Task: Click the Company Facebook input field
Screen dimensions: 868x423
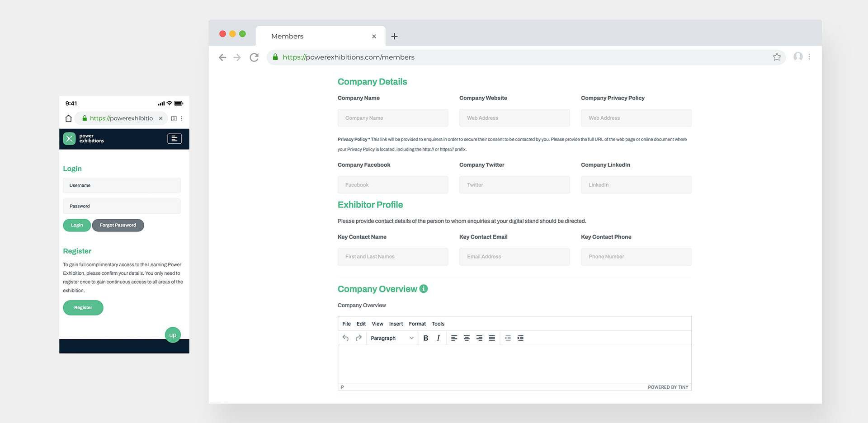Action: point(393,185)
